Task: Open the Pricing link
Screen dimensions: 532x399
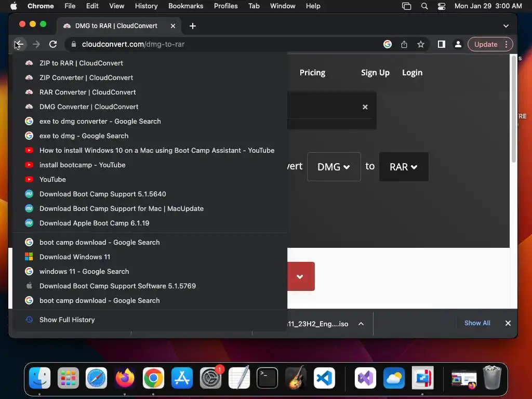Action: (x=312, y=73)
